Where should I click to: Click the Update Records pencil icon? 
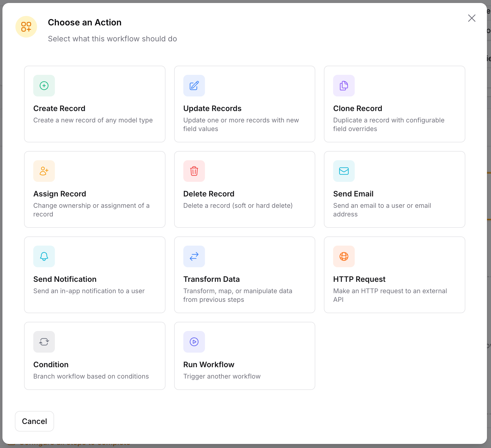(x=194, y=86)
